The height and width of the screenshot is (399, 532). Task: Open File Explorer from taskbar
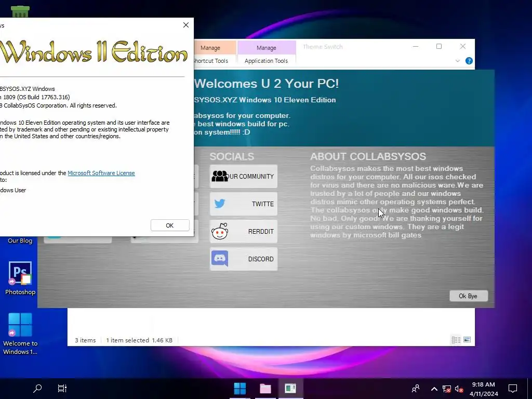[x=265, y=389]
